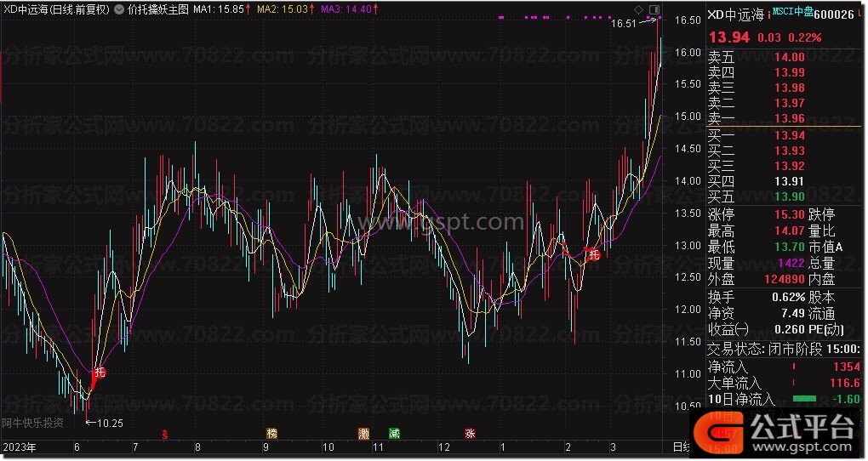
Task: Click the 托 signal marker near June low
Action: (100, 372)
